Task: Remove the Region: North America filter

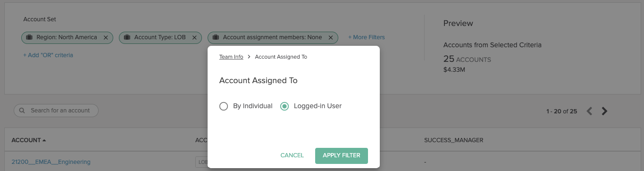Action: (x=106, y=37)
